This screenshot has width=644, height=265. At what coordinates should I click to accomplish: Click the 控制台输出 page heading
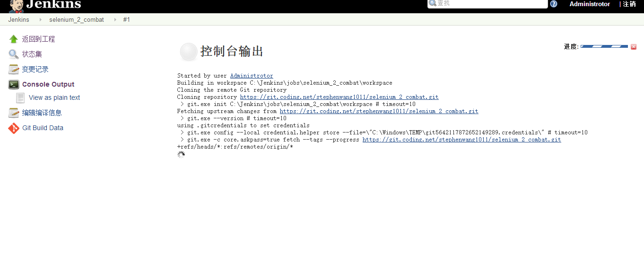pyautogui.click(x=232, y=52)
